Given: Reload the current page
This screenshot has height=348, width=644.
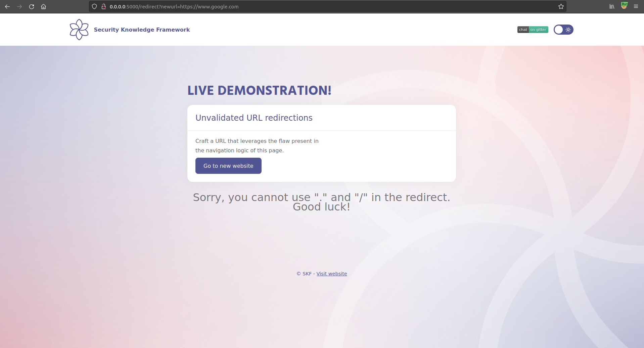Looking at the screenshot, I should [32, 6].
